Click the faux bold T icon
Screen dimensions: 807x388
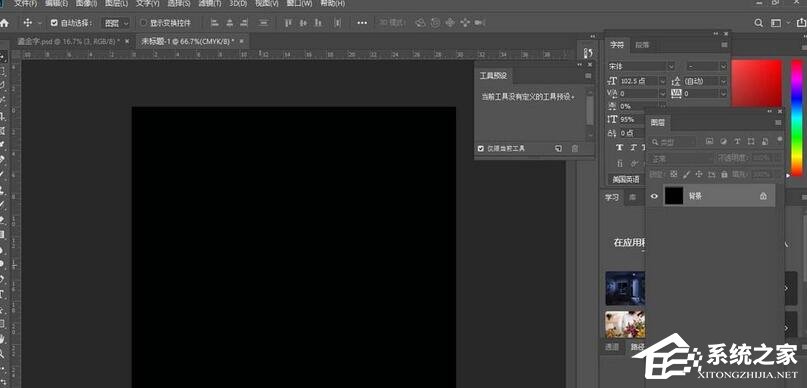(x=619, y=148)
